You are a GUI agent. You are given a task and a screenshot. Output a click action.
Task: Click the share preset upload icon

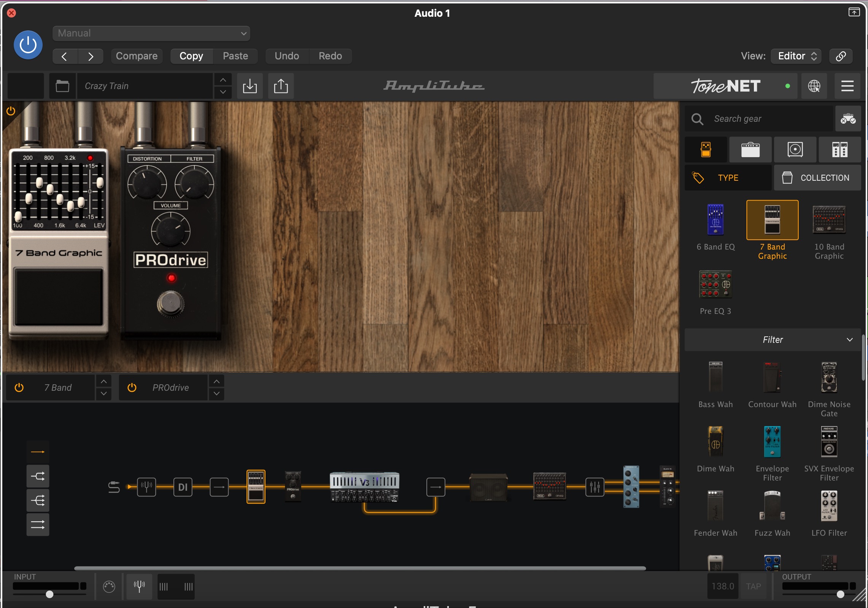point(281,86)
